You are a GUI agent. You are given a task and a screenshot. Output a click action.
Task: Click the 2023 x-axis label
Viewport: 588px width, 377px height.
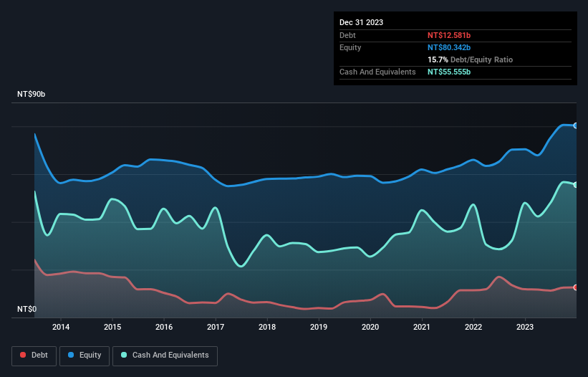coord(525,327)
